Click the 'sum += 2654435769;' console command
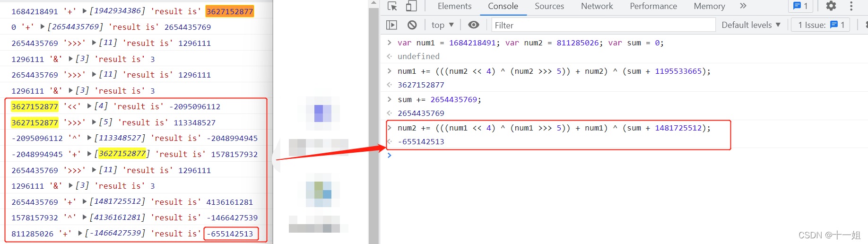 [x=439, y=99]
